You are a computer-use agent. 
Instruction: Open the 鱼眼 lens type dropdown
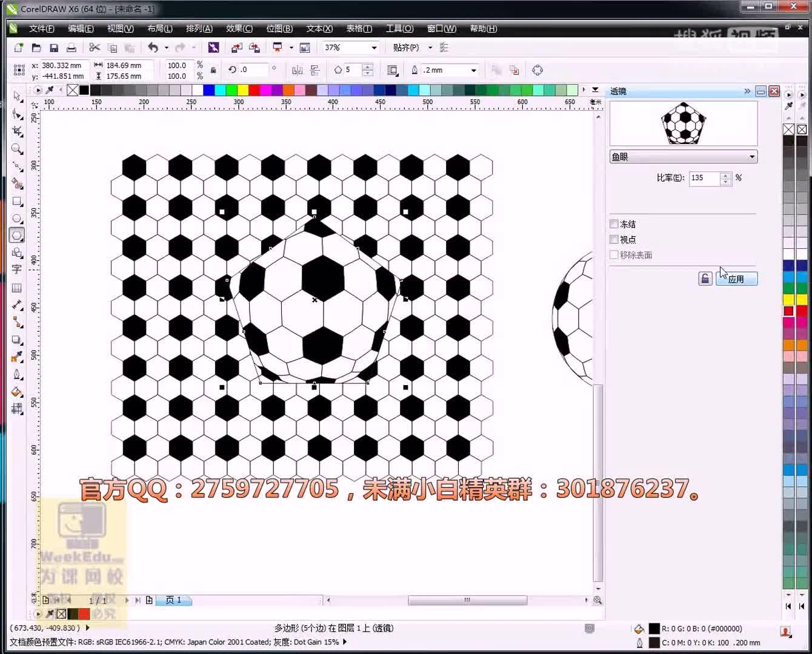click(x=683, y=156)
